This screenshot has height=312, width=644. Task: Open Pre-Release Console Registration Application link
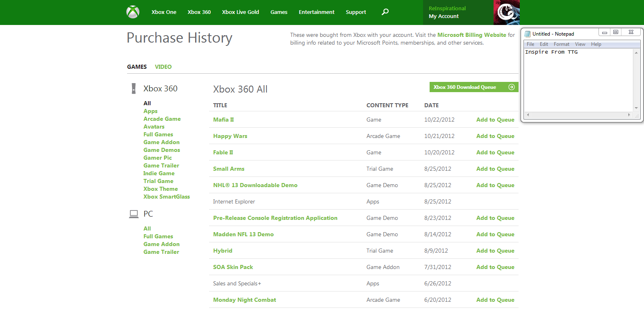[x=275, y=218]
